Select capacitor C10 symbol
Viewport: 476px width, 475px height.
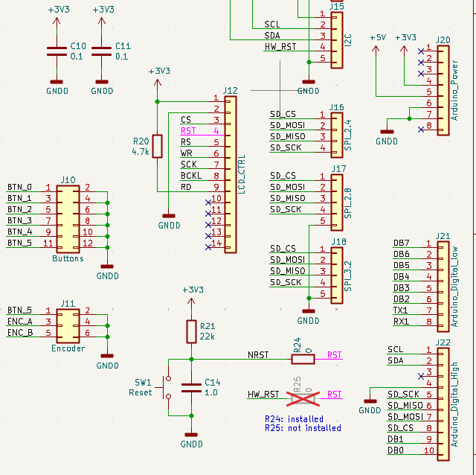pyautogui.click(x=57, y=51)
